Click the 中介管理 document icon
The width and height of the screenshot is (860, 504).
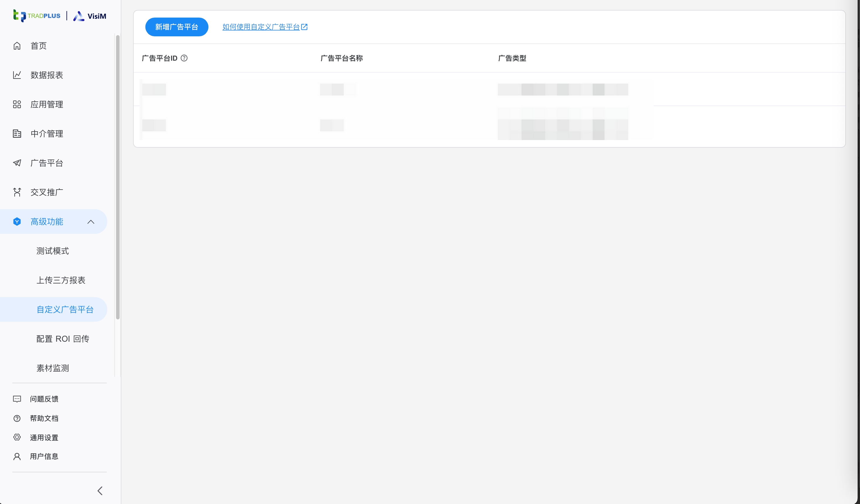[x=17, y=133]
